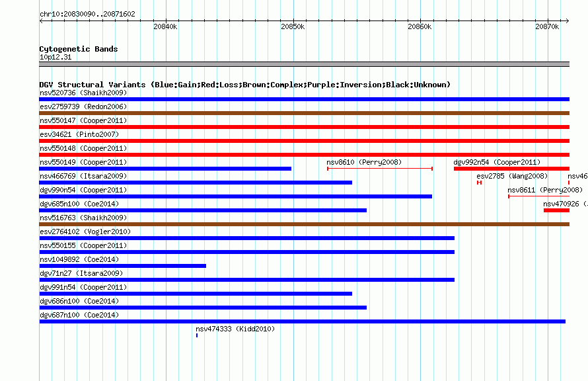Open the DGV Structural Variants track title
This screenshot has height=381, width=588.
245,85
